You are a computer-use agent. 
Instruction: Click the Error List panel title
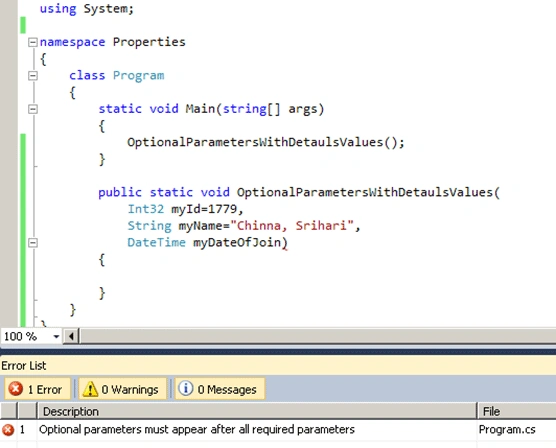pyautogui.click(x=23, y=366)
